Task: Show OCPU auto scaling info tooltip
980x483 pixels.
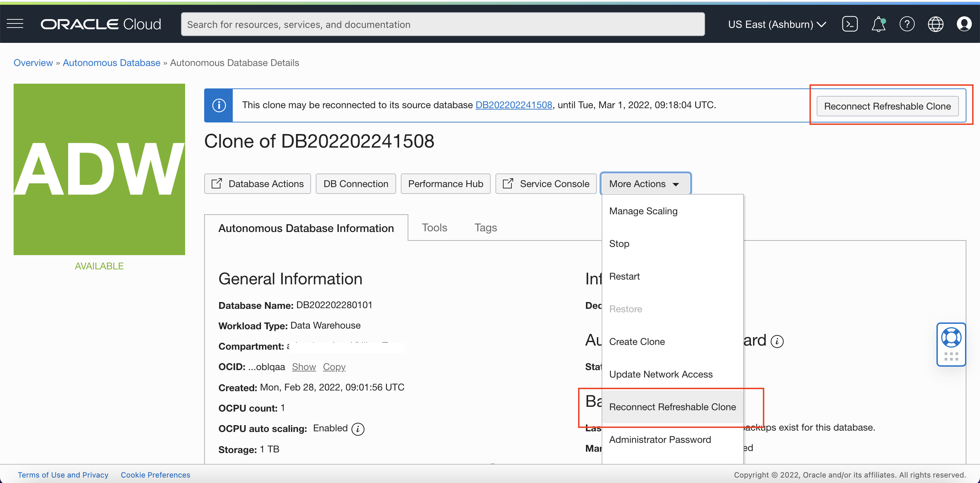Action: pos(358,429)
